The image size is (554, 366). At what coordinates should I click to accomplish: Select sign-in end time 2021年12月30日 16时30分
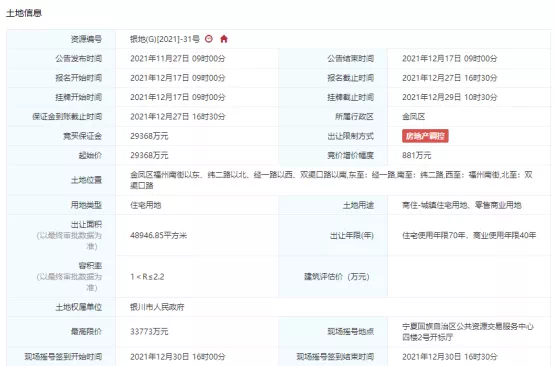(x=449, y=356)
